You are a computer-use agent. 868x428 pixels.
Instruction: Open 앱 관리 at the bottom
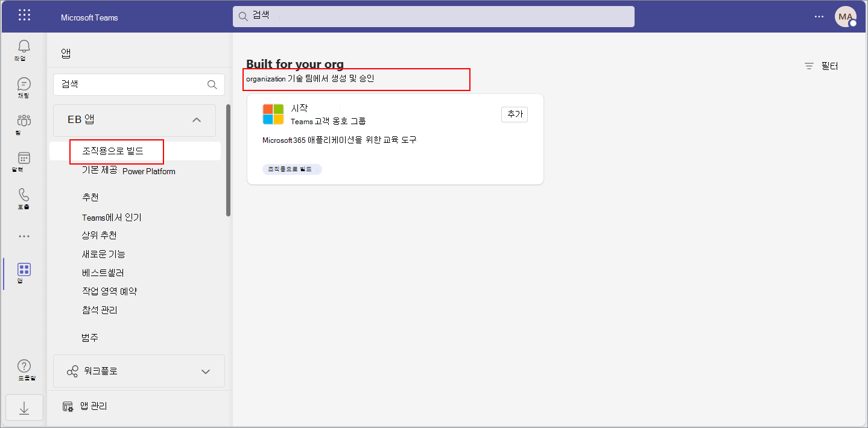point(85,406)
